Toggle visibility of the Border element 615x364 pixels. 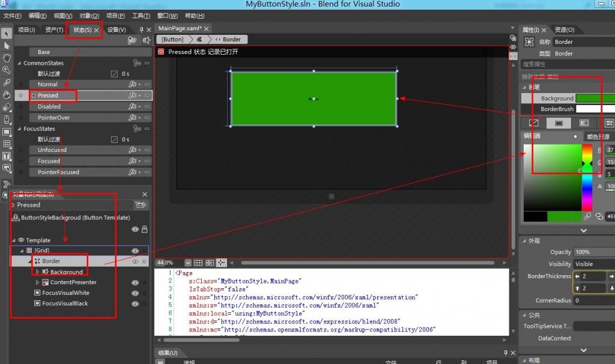(135, 261)
